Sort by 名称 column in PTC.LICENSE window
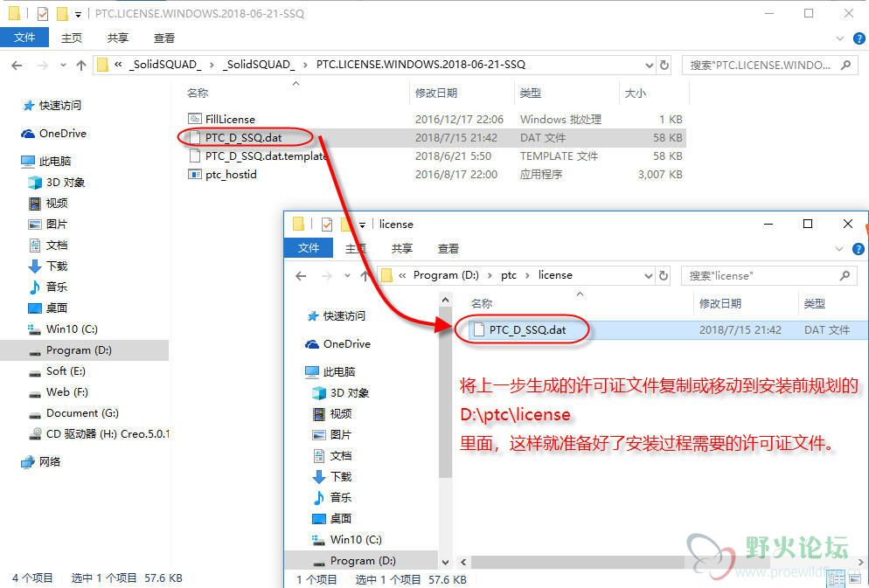869x588 pixels. click(198, 93)
